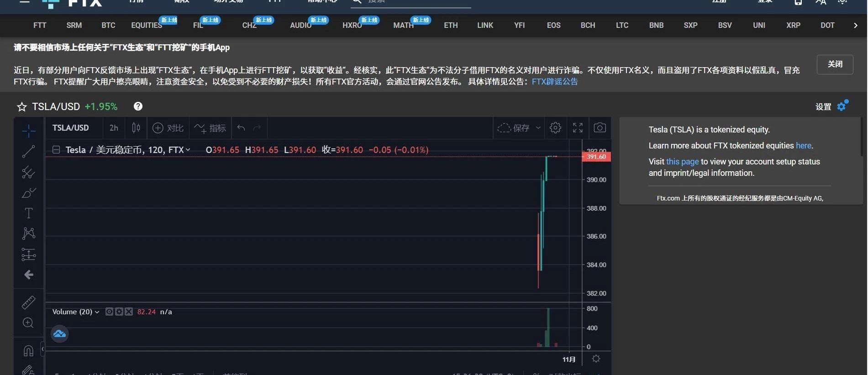Select BTC in the market ticker bar

click(x=108, y=26)
